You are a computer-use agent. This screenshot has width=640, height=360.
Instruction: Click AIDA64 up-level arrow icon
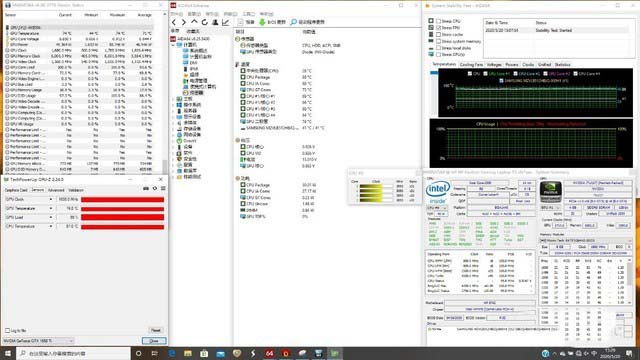(194, 22)
